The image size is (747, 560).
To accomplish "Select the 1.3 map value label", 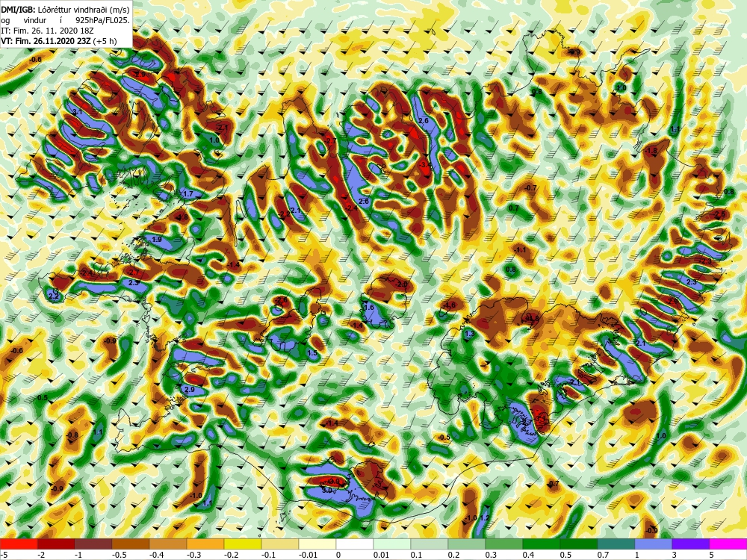I will pos(470,334).
